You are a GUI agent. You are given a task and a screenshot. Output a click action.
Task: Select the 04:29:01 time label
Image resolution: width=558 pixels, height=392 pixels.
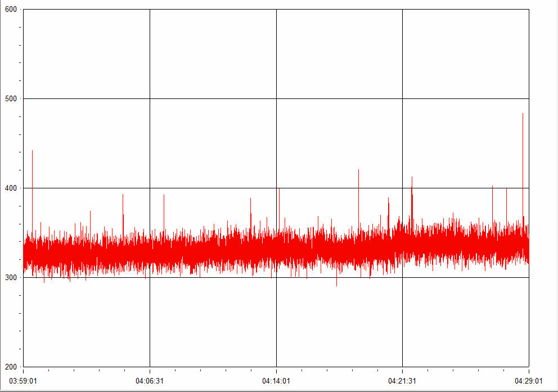click(529, 381)
